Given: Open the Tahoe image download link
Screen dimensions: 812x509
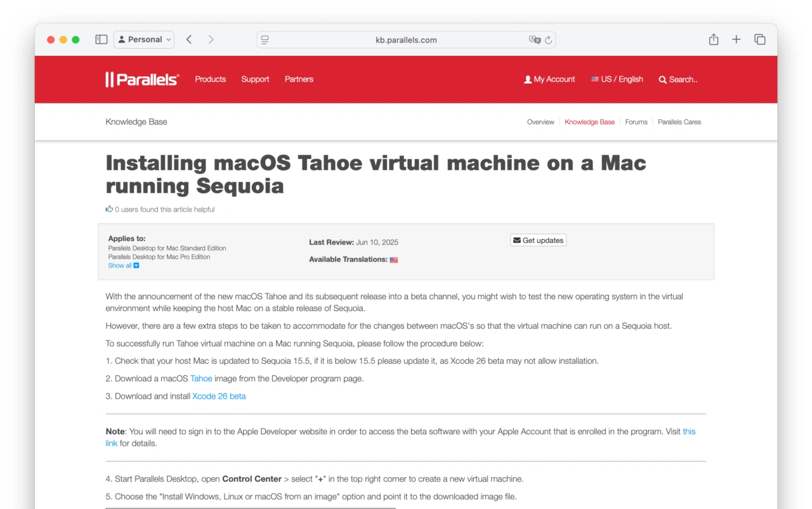Looking at the screenshot, I should [x=201, y=378].
